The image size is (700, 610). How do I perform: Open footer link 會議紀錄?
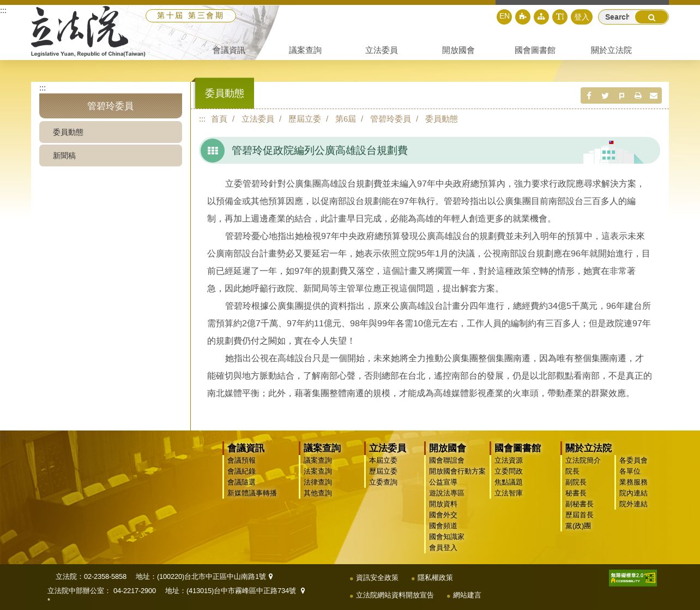(x=242, y=471)
